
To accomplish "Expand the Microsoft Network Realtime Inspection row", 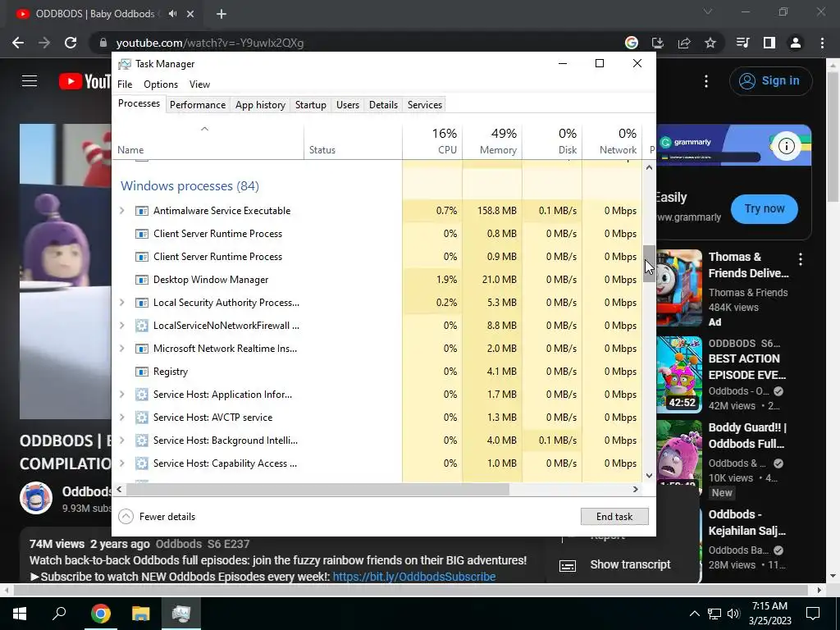I will (x=121, y=349).
